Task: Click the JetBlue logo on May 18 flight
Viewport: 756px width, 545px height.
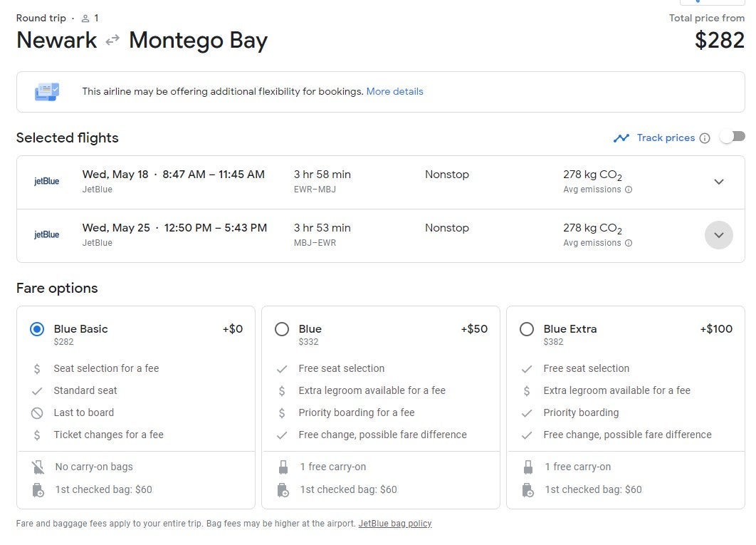Action: point(47,181)
